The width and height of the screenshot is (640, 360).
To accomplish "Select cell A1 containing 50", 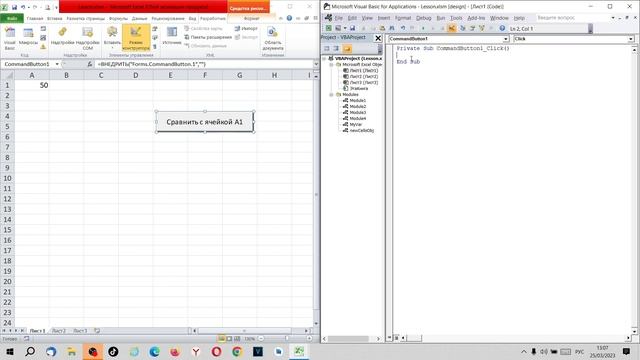I will coord(32,85).
